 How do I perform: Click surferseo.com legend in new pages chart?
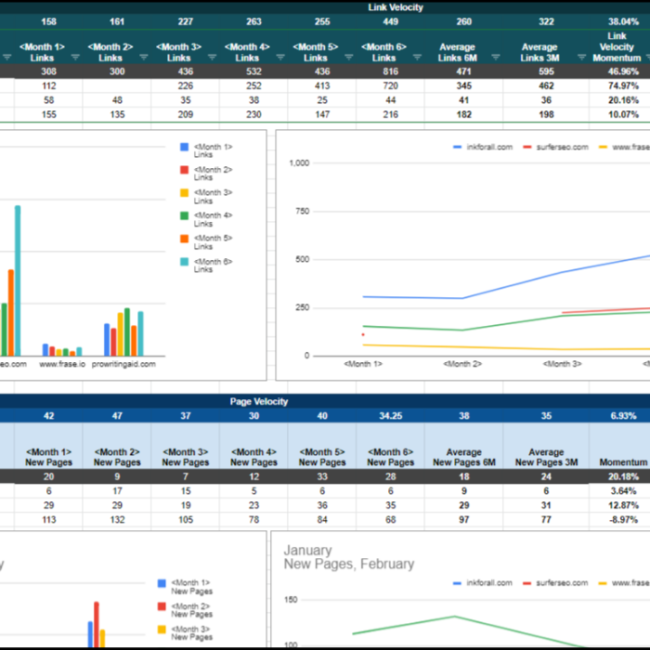[555, 583]
